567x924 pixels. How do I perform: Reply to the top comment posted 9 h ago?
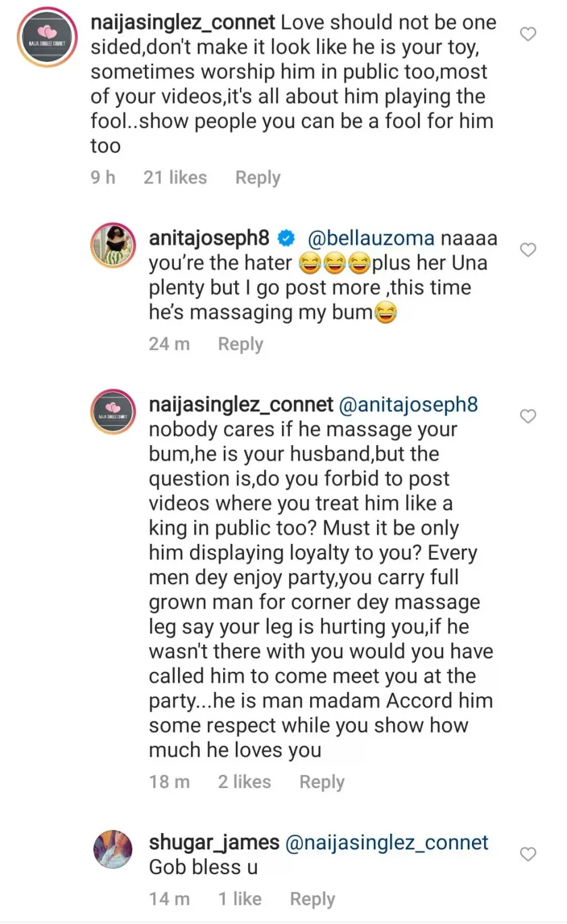(x=257, y=177)
